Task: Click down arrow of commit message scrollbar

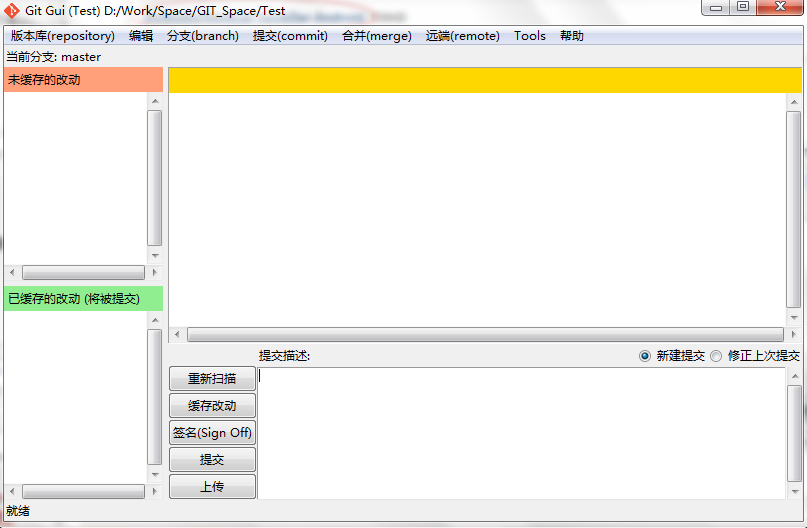Action: 795,491
